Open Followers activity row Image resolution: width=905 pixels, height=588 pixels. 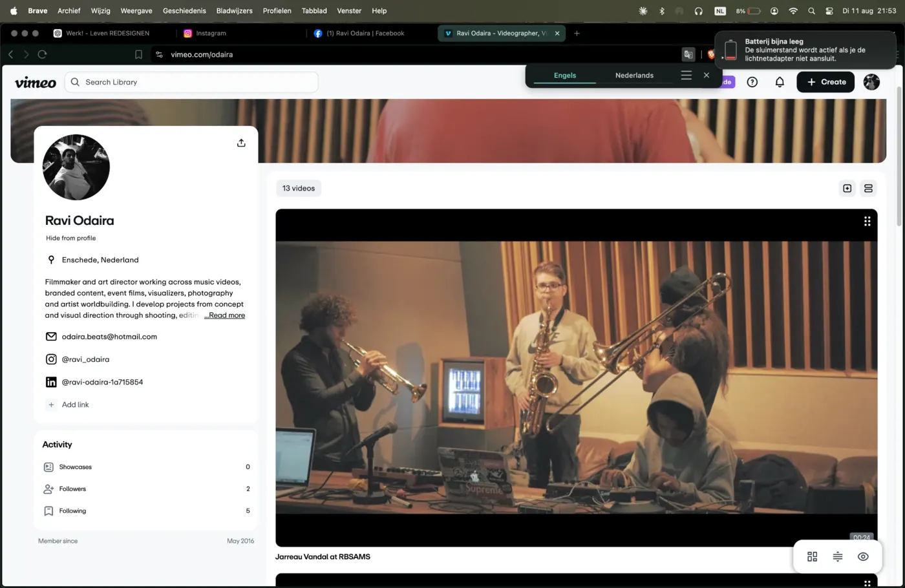point(146,489)
